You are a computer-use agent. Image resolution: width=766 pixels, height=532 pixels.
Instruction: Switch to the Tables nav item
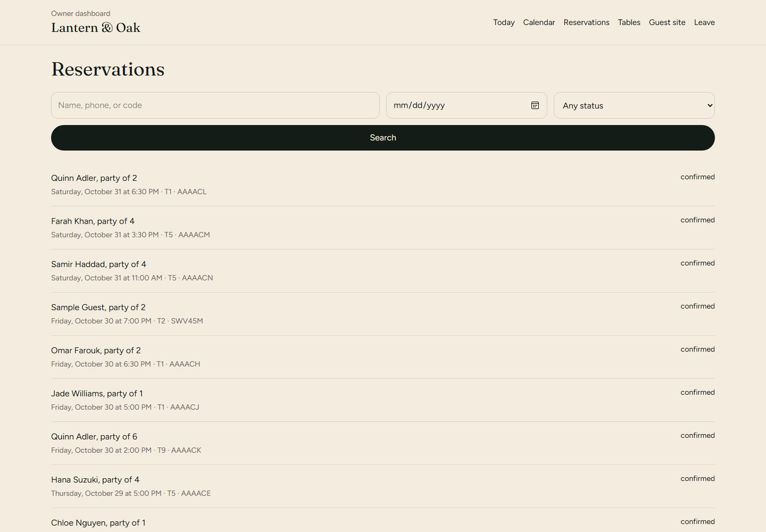pos(629,22)
